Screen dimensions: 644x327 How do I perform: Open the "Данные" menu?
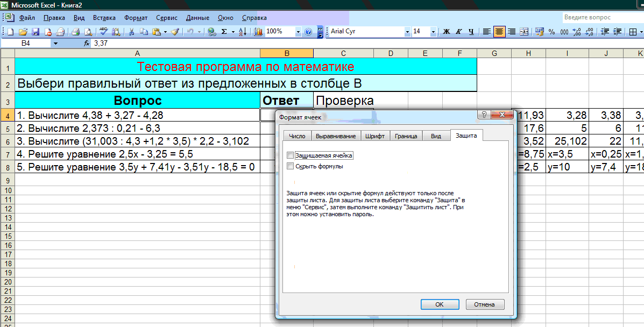coord(197,18)
